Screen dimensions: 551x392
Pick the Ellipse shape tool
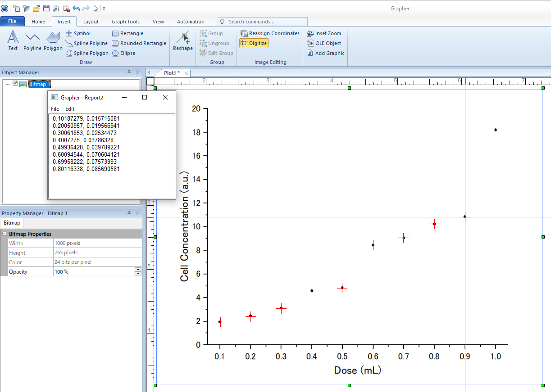123,53
